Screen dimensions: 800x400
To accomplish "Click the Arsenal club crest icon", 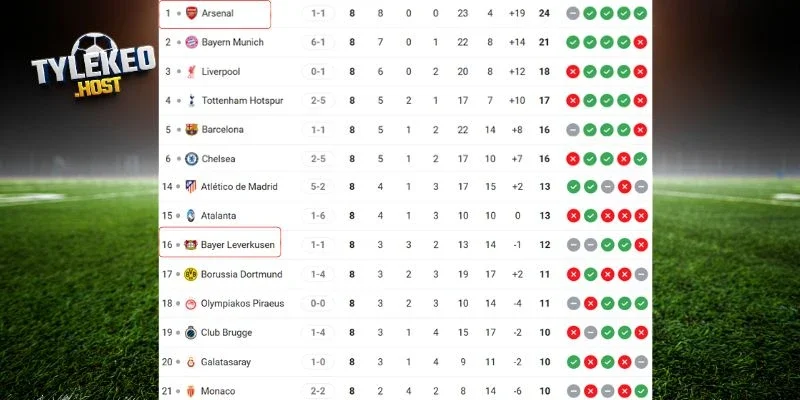I will click(192, 14).
